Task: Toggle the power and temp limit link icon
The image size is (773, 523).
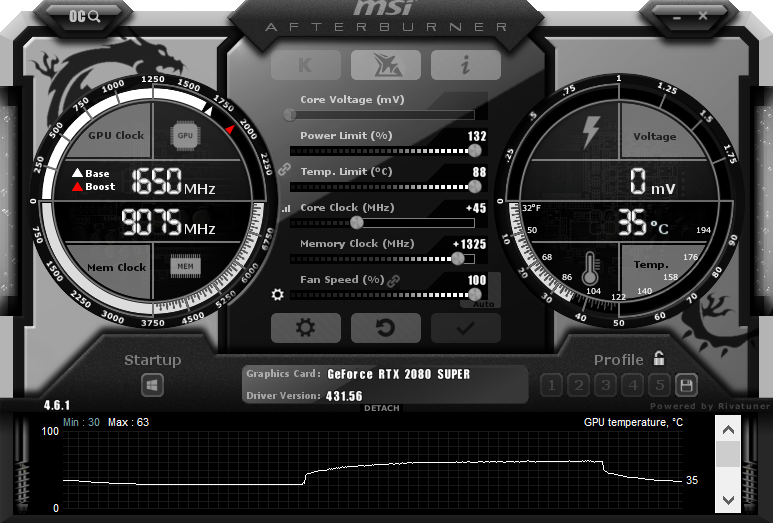Action: tap(284, 169)
